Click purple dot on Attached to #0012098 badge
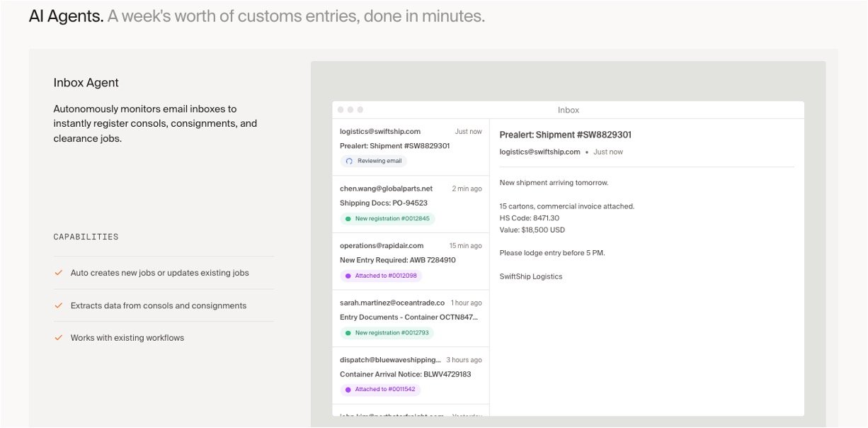868x428 pixels. click(348, 276)
